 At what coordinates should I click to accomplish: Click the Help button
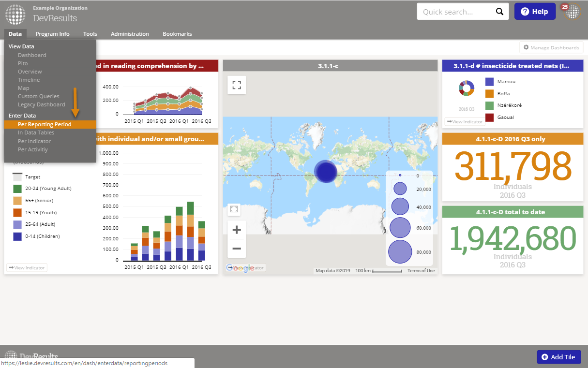[x=535, y=12]
